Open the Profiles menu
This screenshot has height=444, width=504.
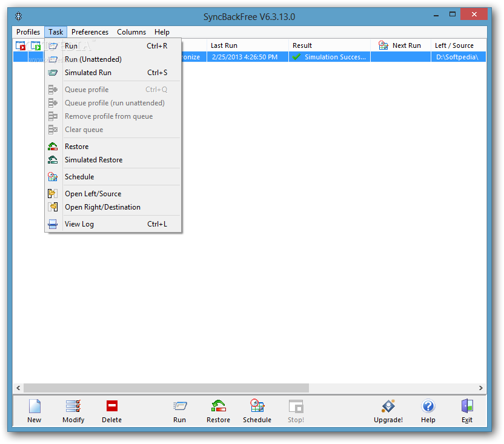click(x=28, y=32)
